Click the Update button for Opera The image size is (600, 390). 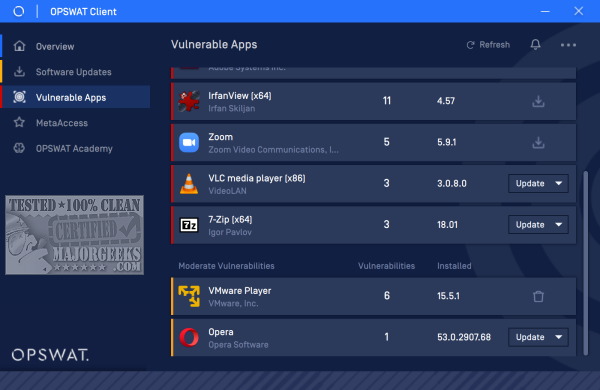click(530, 337)
